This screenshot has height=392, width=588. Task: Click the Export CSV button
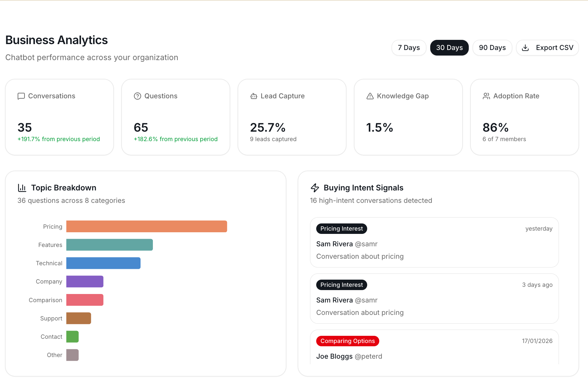(x=547, y=47)
